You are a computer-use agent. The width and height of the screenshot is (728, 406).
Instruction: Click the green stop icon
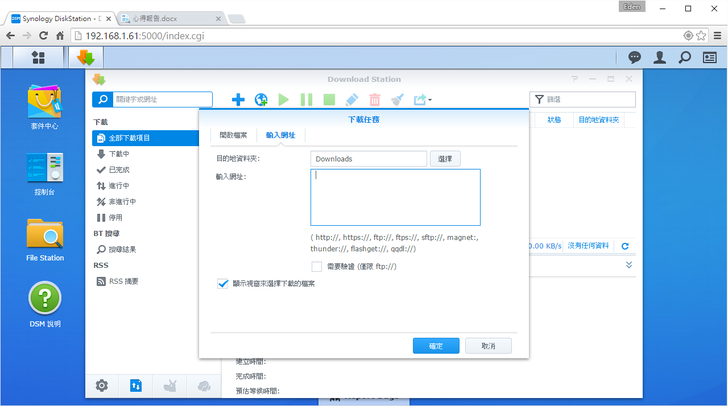(x=329, y=99)
